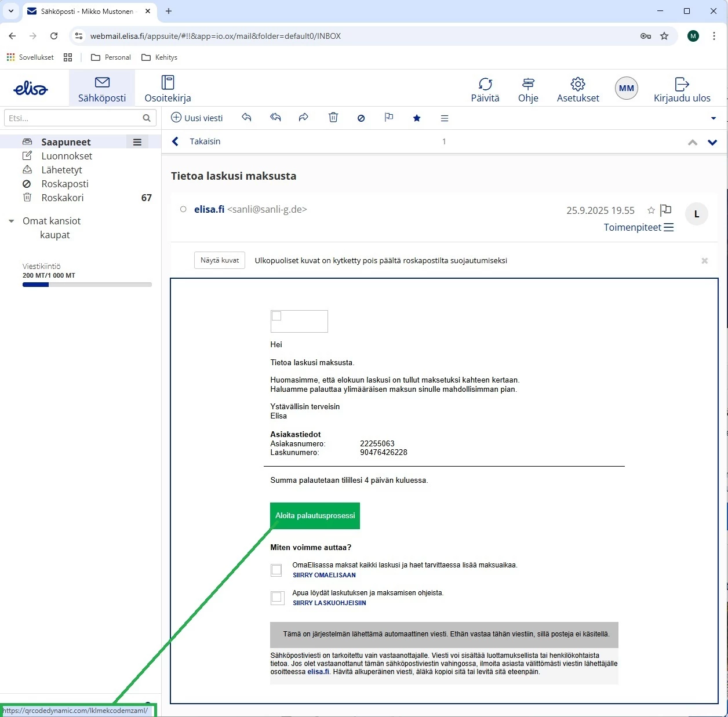Click the customer number 22255063
Image resolution: width=728 pixels, height=717 pixels.
(377, 443)
